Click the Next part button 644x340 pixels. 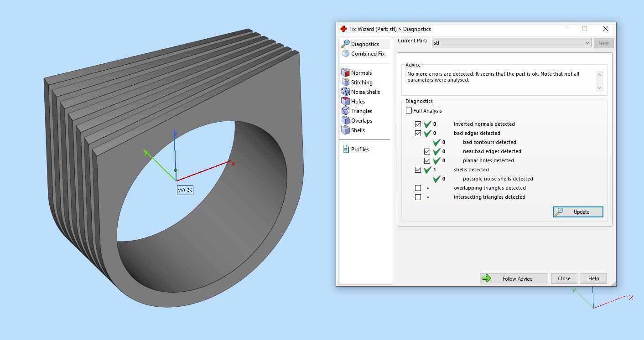click(x=603, y=43)
